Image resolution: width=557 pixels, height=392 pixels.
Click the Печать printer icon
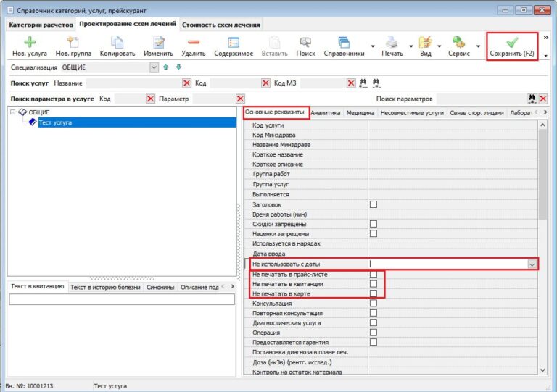click(x=392, y=42)
